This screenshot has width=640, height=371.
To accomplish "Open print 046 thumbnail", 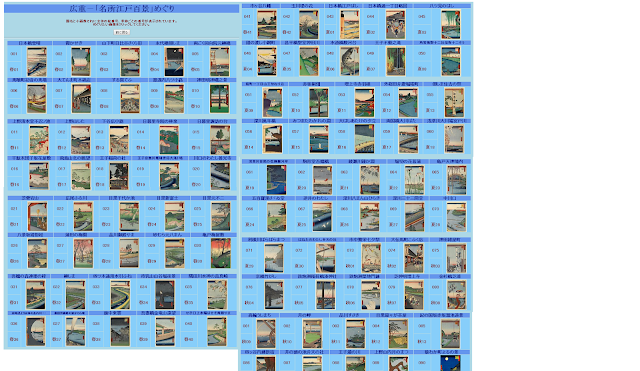I will [267, 61].
